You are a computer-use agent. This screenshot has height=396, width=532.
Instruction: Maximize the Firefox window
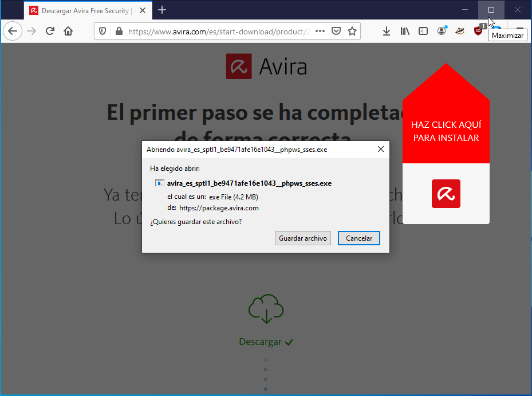click(x=491, y=10)
